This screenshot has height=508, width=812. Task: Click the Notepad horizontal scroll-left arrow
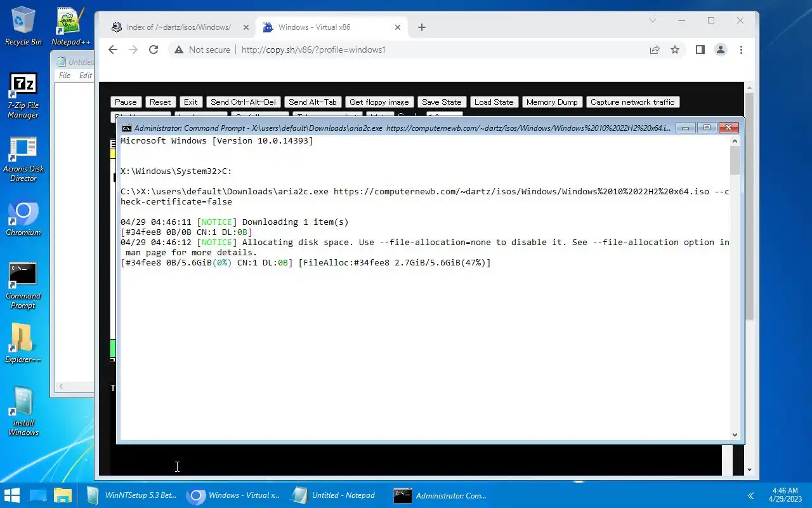coord(62,386)
